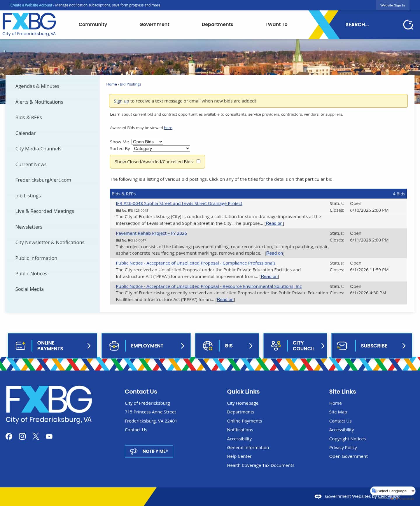Open IFB #26-0048 Sophia Street Drainage Project

click(x=179, y=204)
